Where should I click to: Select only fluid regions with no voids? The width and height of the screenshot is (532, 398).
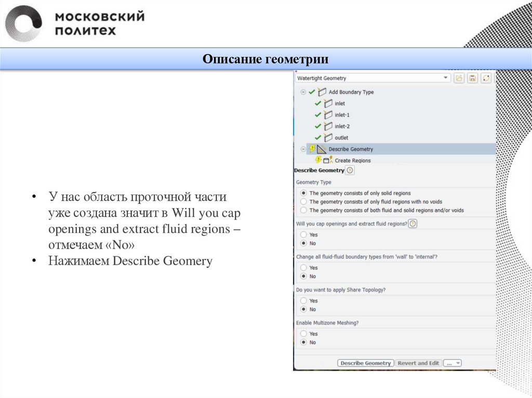303,201
